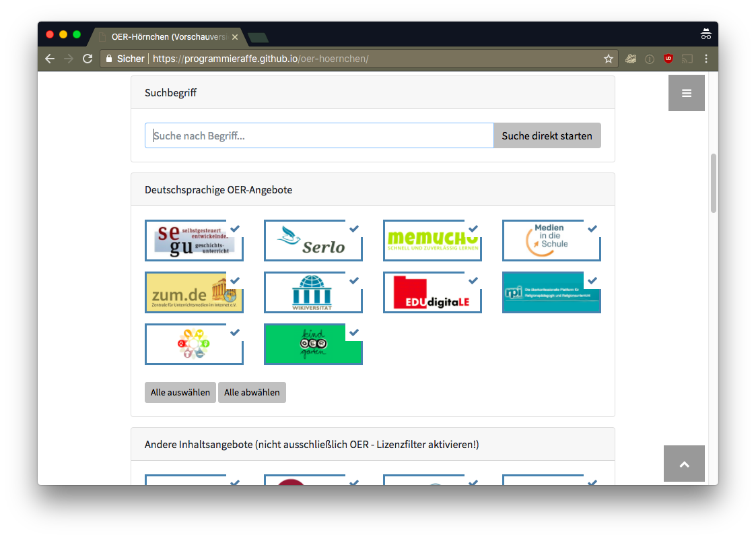Click the Suchbegriff panel heading

(x=171, y=93)
